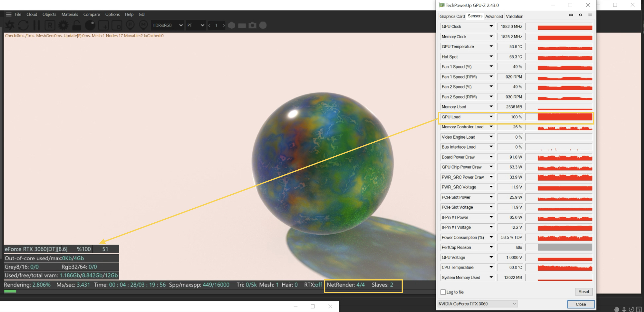644x312 pixels.
Task: Open the HDR/sRGB color space dropdown
Action: tap(167, 25)
